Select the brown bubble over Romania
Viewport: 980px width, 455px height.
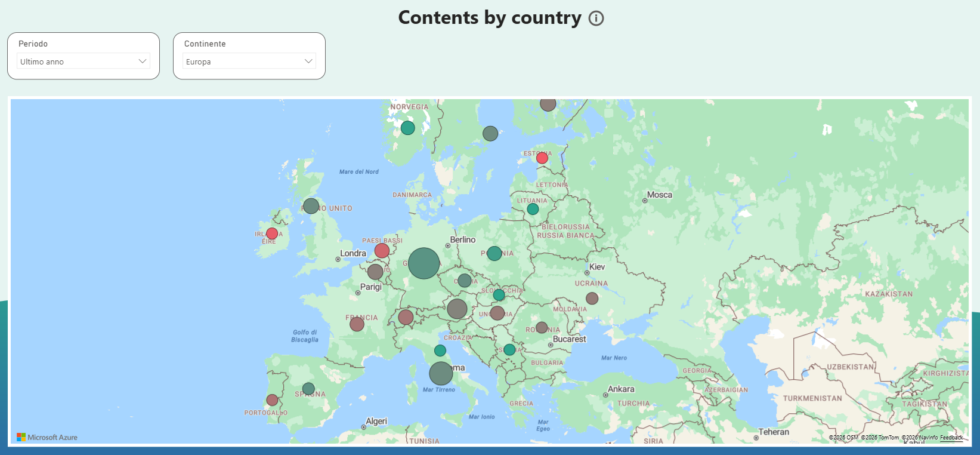[542, 328]
